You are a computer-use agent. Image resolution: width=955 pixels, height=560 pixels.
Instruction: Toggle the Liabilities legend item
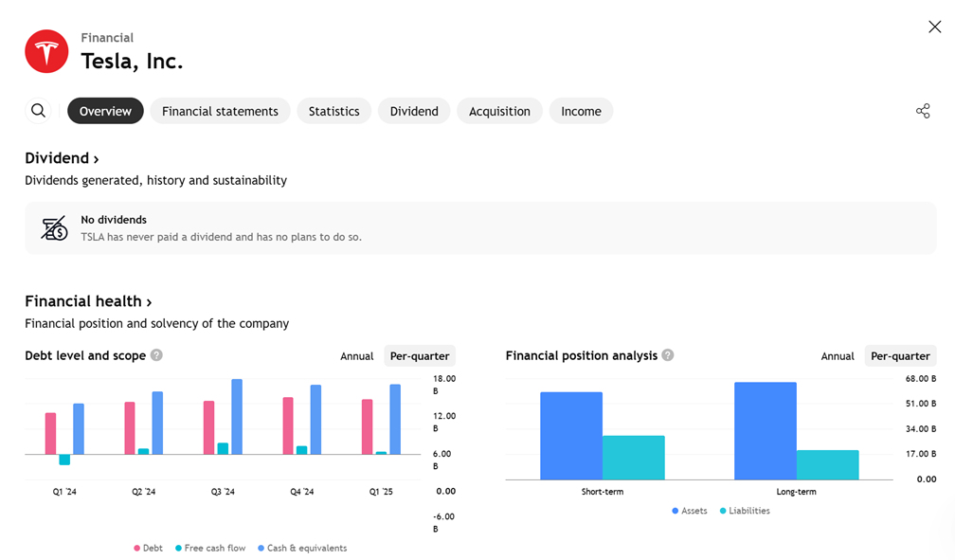(x=745, y=511)
